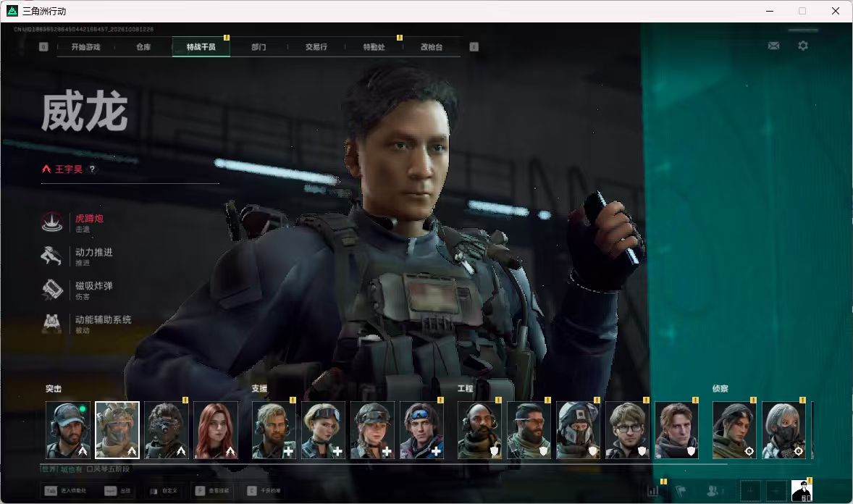Open the player avatar portrait

pos(802,490)
